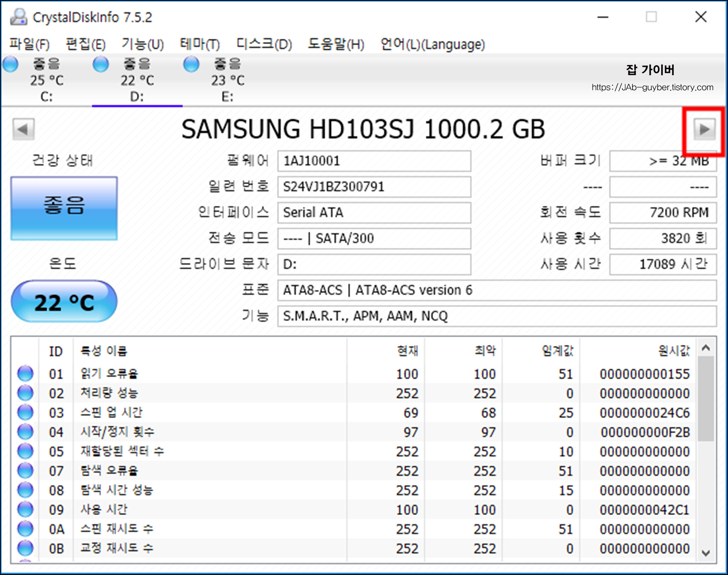Open the 디스크(D) menu
Screen dimensions: 728x575
click(x=264, y=44)
